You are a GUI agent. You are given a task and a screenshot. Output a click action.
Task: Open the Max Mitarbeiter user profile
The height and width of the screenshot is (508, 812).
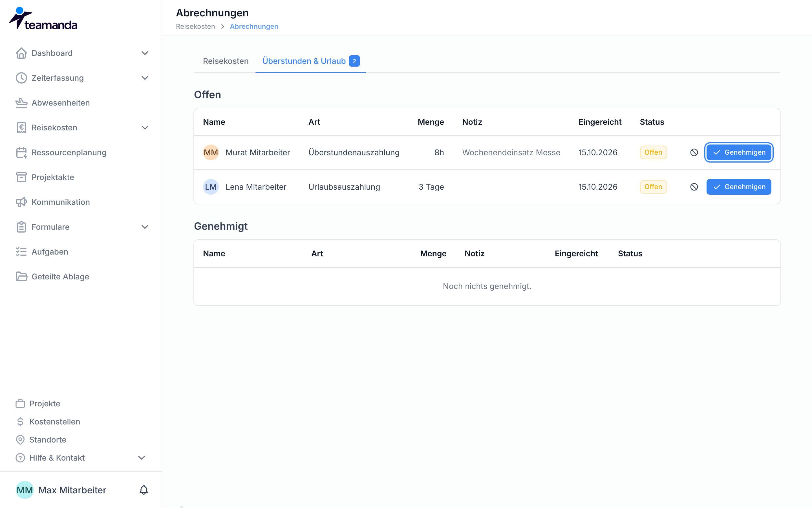click(61, 490)
